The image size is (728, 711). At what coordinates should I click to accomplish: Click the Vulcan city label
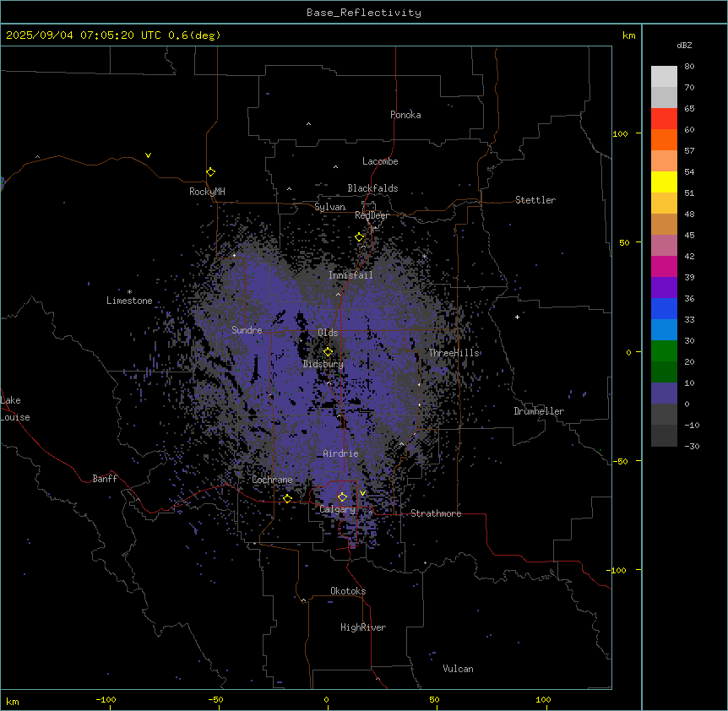(458, 669)
